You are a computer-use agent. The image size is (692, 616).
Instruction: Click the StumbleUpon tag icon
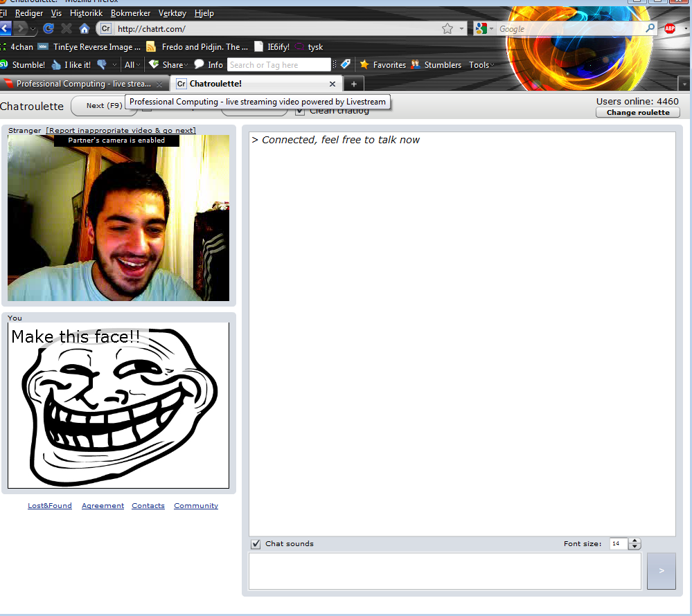(x=346, y=64)
